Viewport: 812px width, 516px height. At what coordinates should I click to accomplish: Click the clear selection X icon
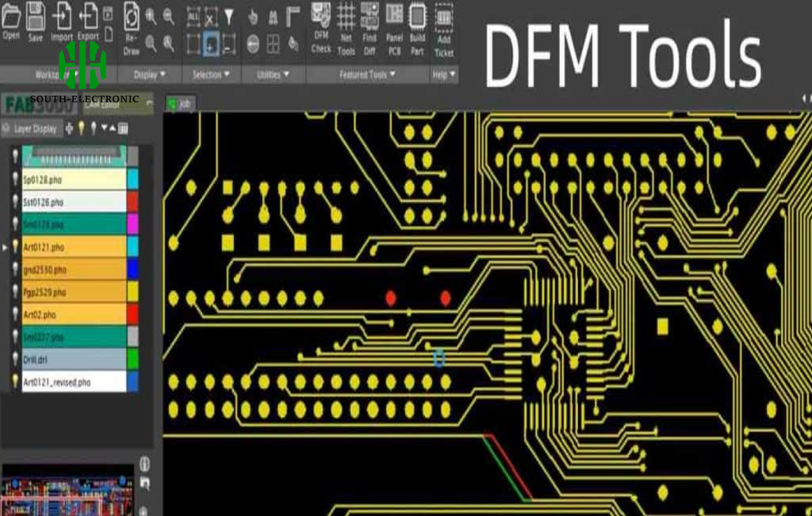pyautogui.click(x=210, y=17)
